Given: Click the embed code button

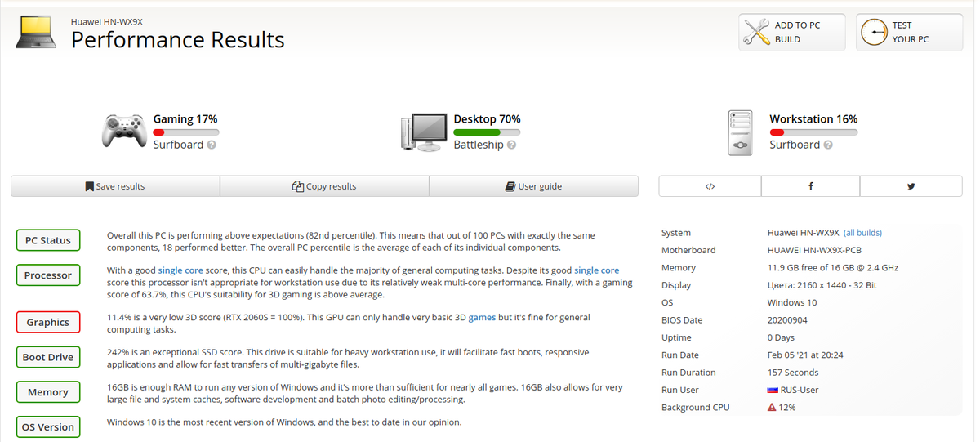Looking at the screenshot, I should tap(710, 186).
